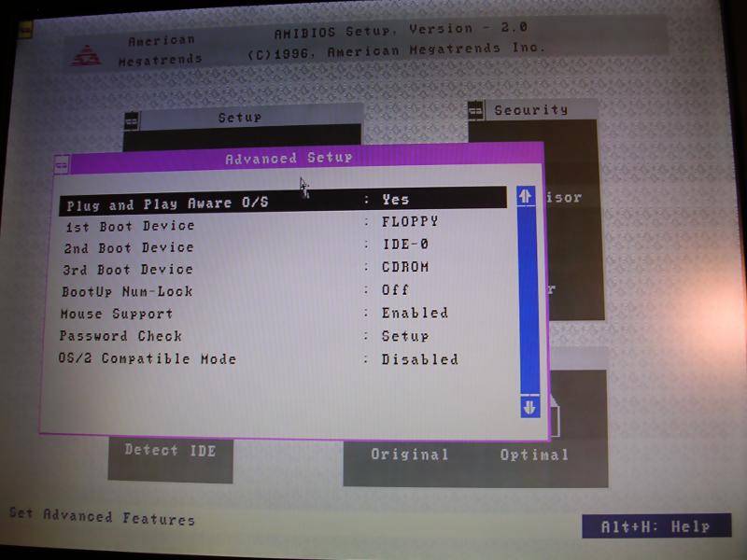Click the Alt+H: Help box
The height and width of the screenshot is (560, 747).
pyautogui.click(x=656, y=525)
